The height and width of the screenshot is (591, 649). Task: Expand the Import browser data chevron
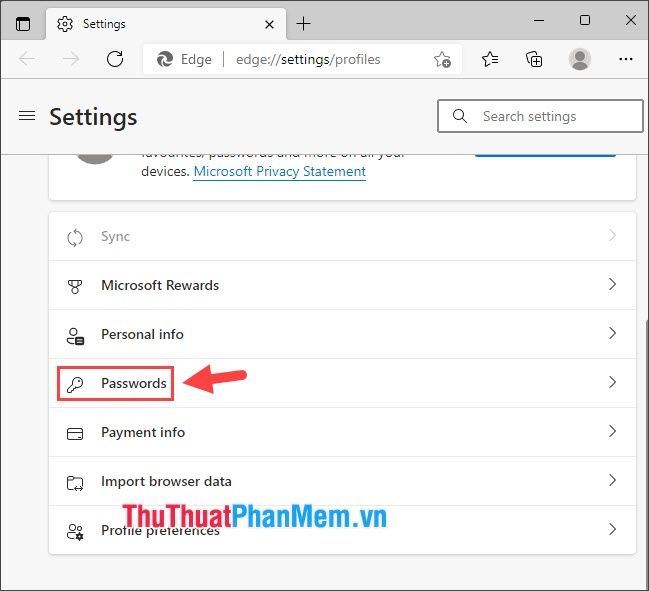coord(613,480)
